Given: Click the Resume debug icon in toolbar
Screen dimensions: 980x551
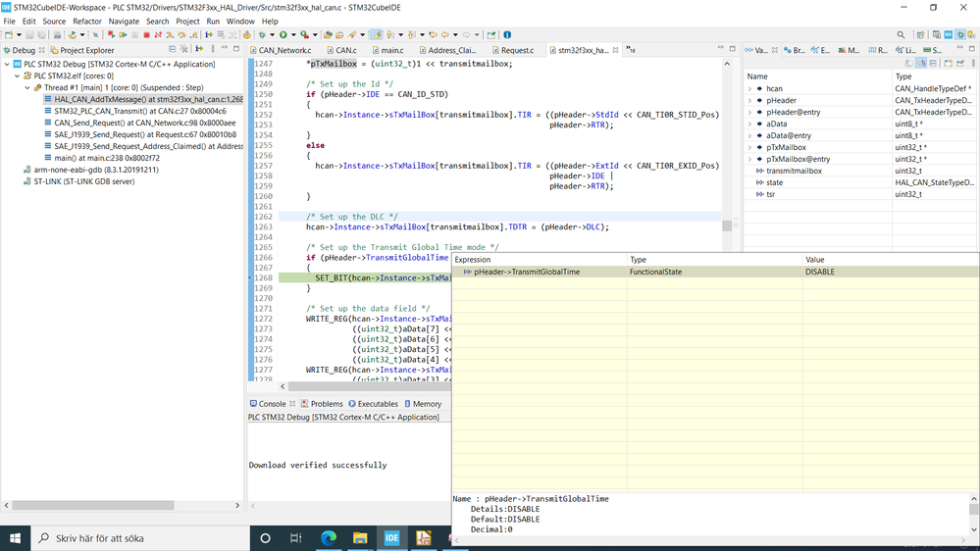Looking at the screenshot, I should click(124, 35).
